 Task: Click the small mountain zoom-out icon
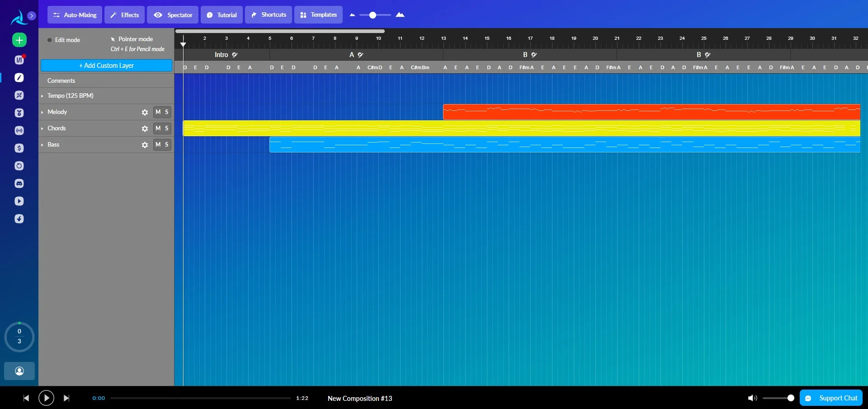[x=352, y=15]
